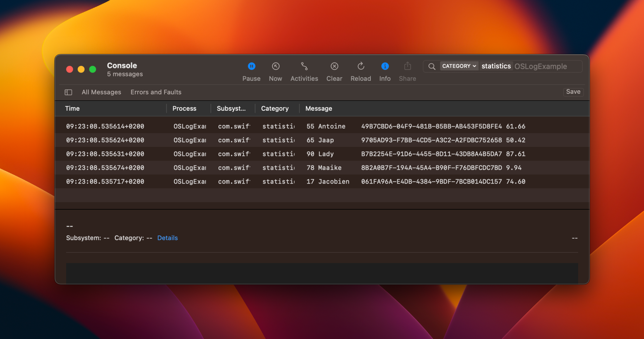Open the Details link

click(167, 238)
